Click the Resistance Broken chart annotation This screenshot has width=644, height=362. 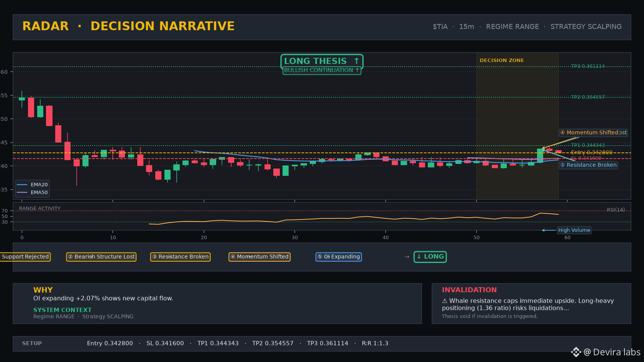[588, 165]
